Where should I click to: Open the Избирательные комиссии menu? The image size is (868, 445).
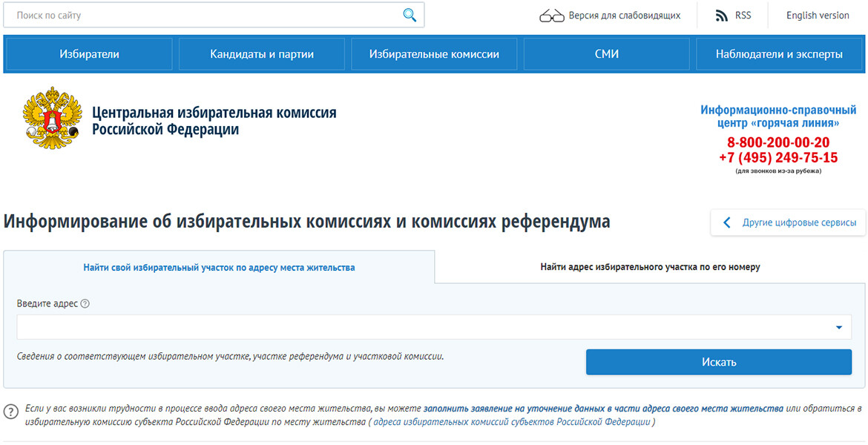pyautogui.click(x=434, y=54)
